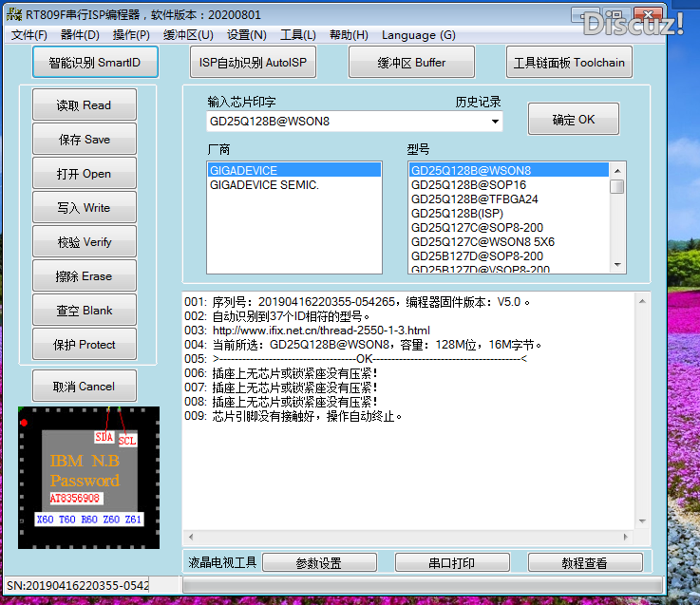The width and height of the screenshot is (700, 605).
Task: Click the RT809F app icon in title bar
Action: click(x=14, y=15)
